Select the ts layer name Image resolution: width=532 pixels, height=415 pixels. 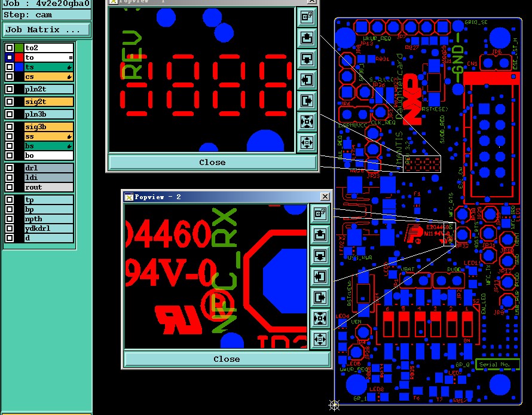(x=49, y=67)
